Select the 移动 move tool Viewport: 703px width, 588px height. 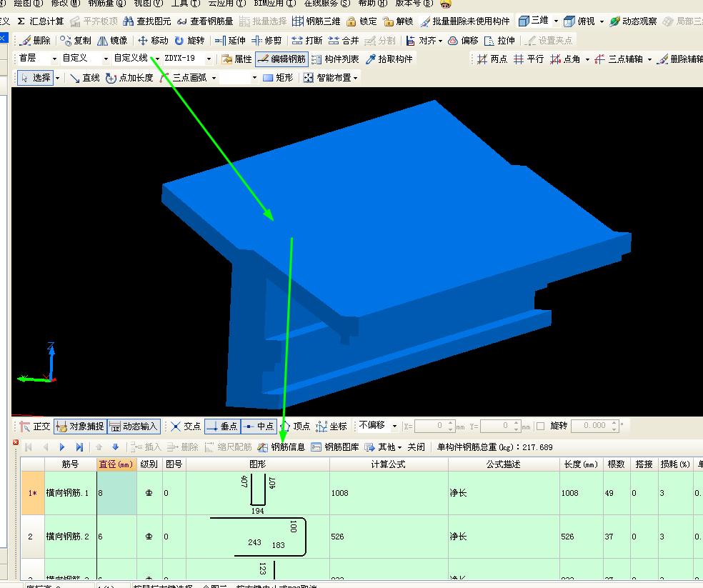[x=153, y=40]
